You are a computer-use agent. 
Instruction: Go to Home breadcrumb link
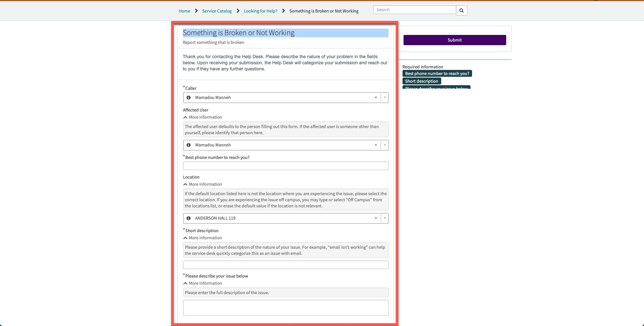pos(184,11)
